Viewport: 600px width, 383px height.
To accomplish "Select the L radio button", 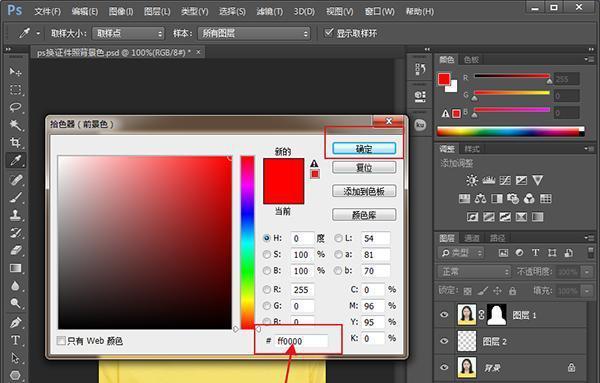I will coord(338,238).
